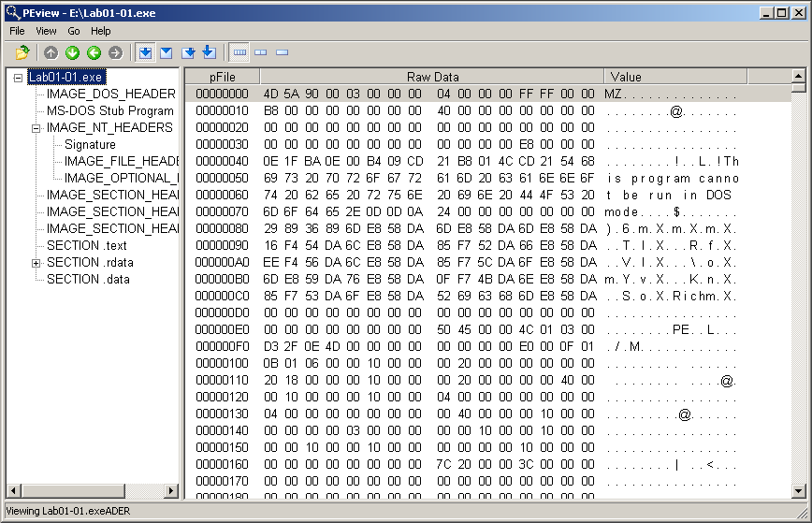Open the View menu
Screen dimensions: 812x523
pyautogui.click(x=46, y=31)
